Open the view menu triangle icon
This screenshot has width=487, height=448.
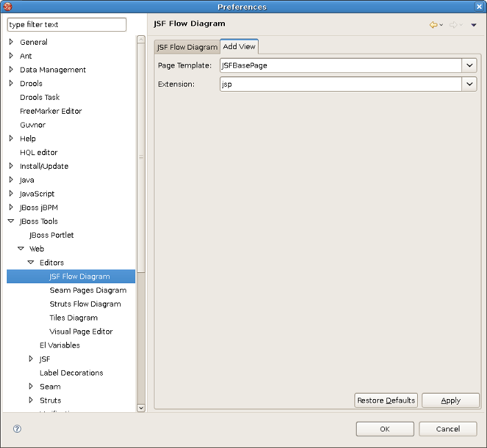click(473, 26)
